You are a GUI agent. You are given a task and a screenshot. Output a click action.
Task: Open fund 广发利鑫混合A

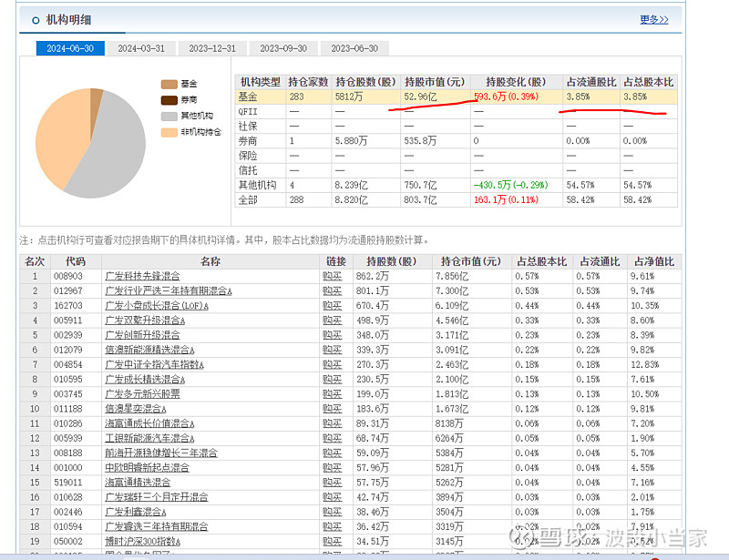pos(136,512)
